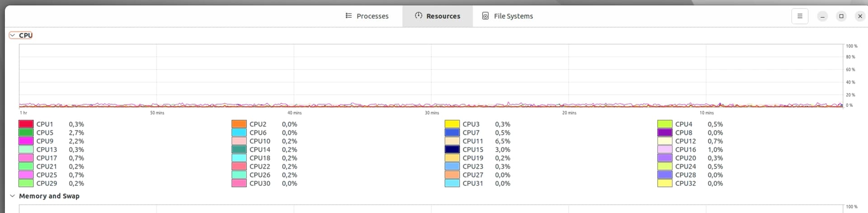Screen dimensions: 868x213
Task: Click the CPU1 red color swatch
Action: coord(26,124)
